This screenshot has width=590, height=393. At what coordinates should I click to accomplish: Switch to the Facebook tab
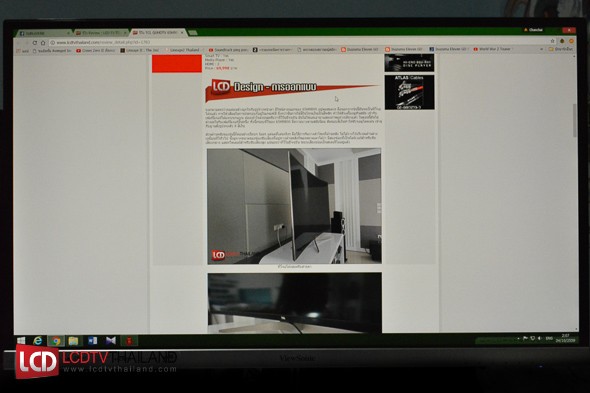point(44,33)
